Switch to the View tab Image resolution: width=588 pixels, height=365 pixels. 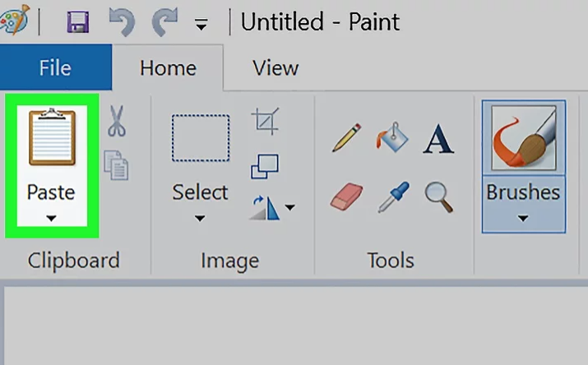point(275,67)
